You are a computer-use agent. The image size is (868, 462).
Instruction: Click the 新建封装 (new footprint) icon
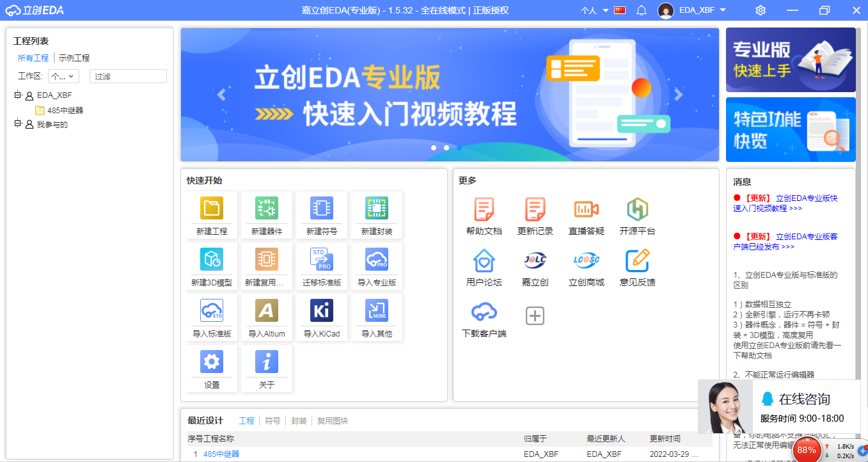click(377, 209)
